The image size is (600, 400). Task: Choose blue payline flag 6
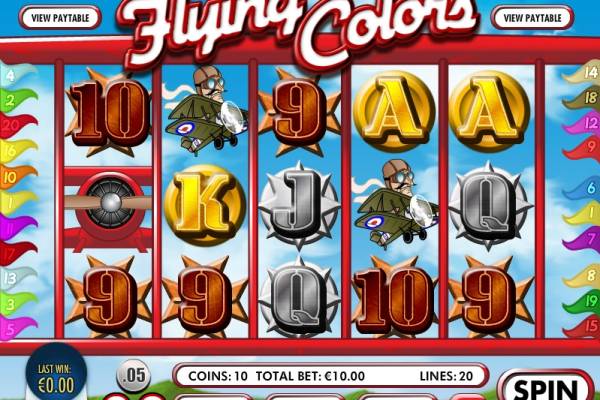pyautogui.click(x=582, y=188)
